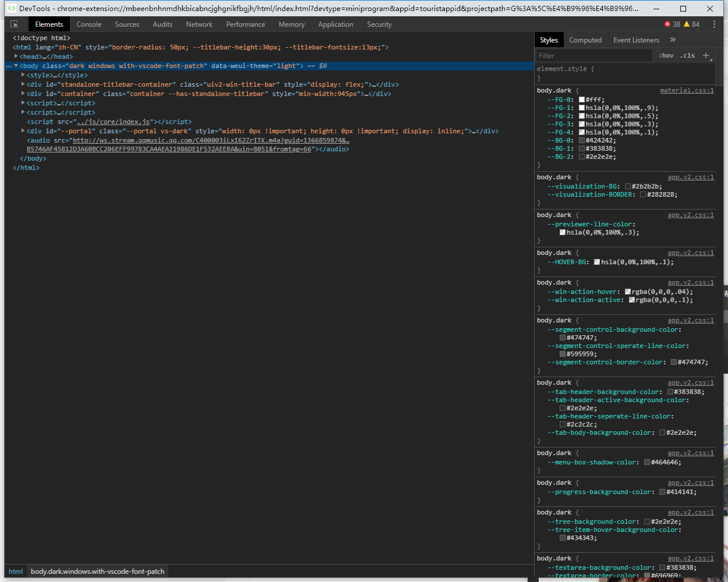Viewport: 728px width, 582px height.
Task: Select the doctype html line
Action: (x=41, y=38)
